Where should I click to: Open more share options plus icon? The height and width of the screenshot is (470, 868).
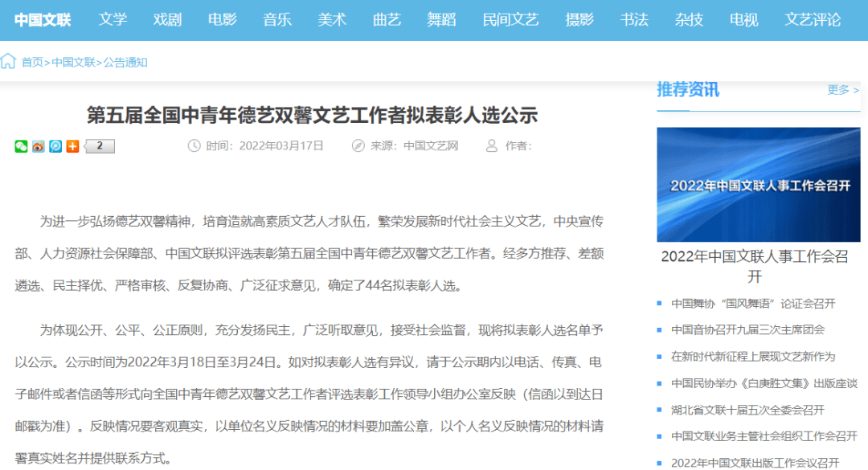[72, 146]
